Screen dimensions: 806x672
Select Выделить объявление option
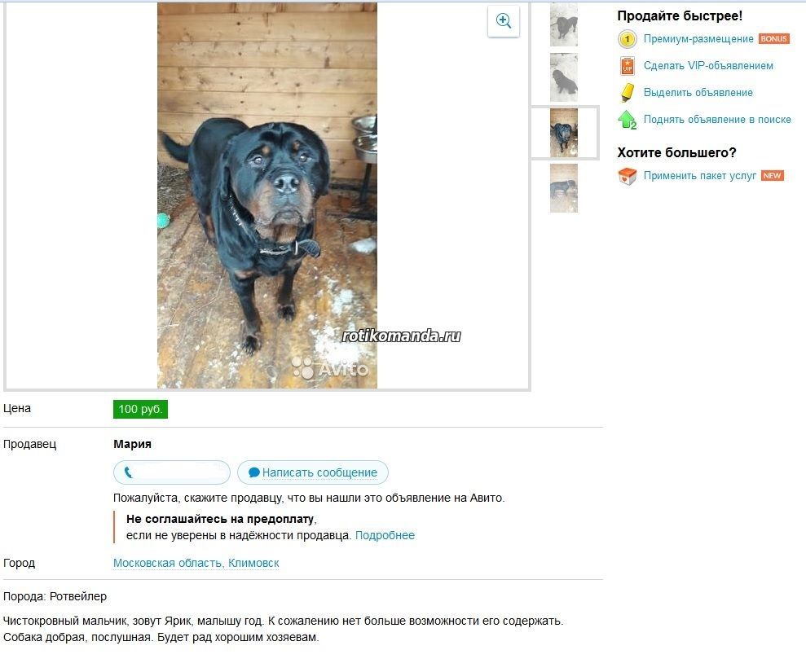point(698,93)
